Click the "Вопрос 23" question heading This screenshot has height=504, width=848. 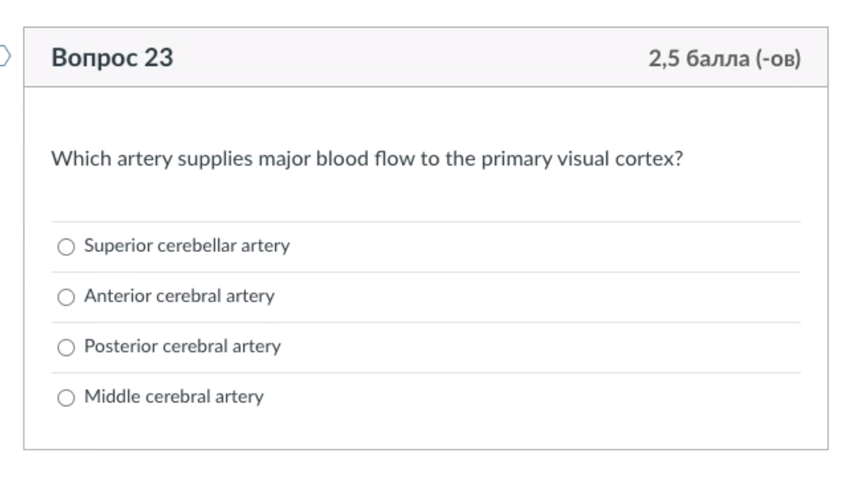tap(112, 58)
